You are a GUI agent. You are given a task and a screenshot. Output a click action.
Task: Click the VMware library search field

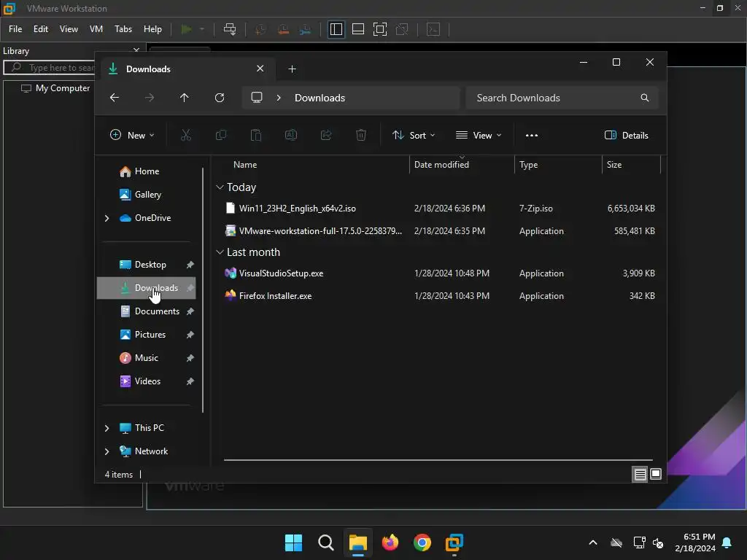[x=50, y=68]
